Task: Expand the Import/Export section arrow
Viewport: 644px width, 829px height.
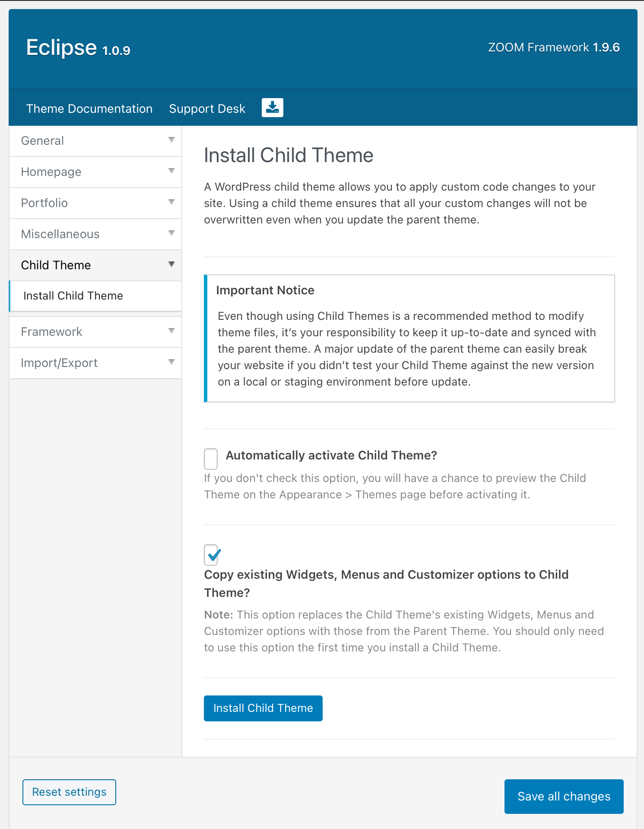Action: pos(171,362)
